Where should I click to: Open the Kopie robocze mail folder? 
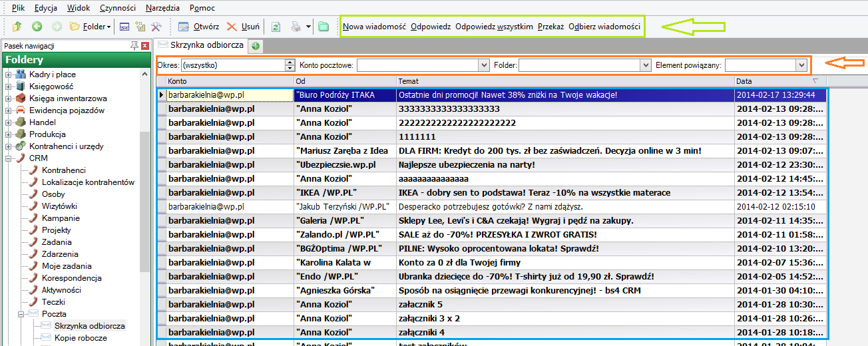[81, 338]
